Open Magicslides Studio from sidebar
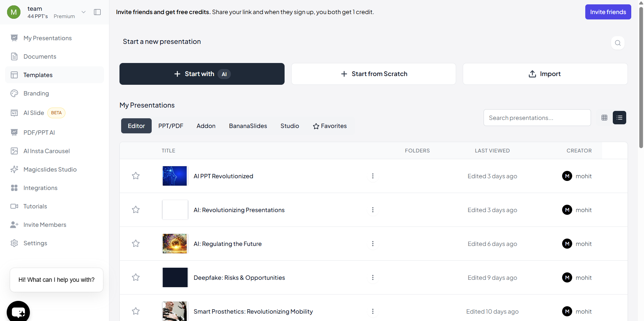The image size is (644, 321). coord(50,170)
